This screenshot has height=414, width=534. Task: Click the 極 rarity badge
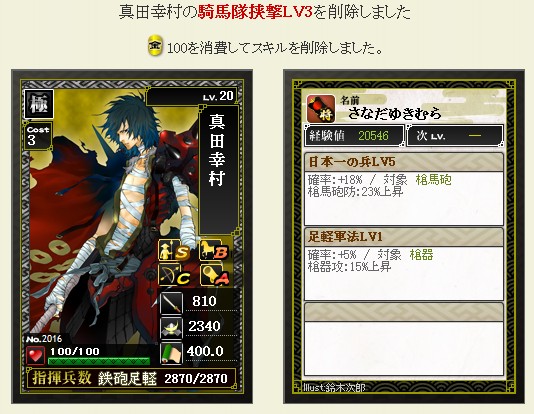pyautogui.click(x=38, y=104)
